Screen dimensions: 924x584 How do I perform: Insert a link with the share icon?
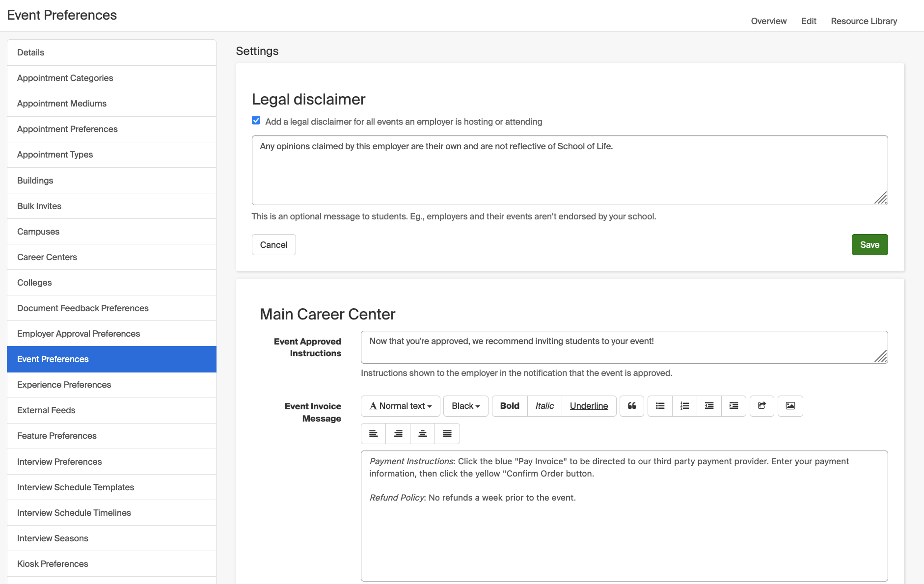point(762,406)
